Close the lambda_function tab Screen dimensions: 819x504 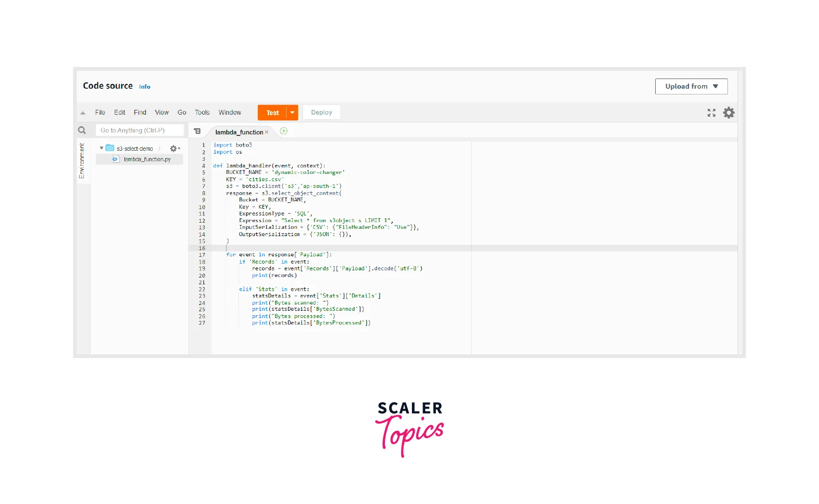click(x=266, y=132)
